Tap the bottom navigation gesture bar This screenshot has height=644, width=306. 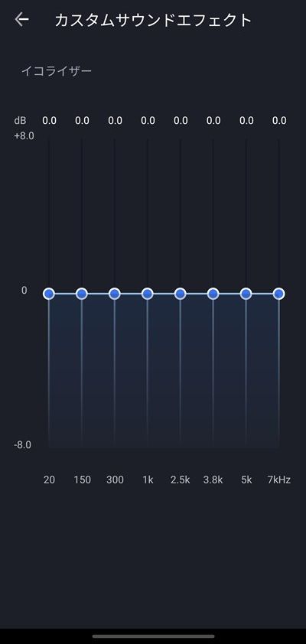pos(153,636)
